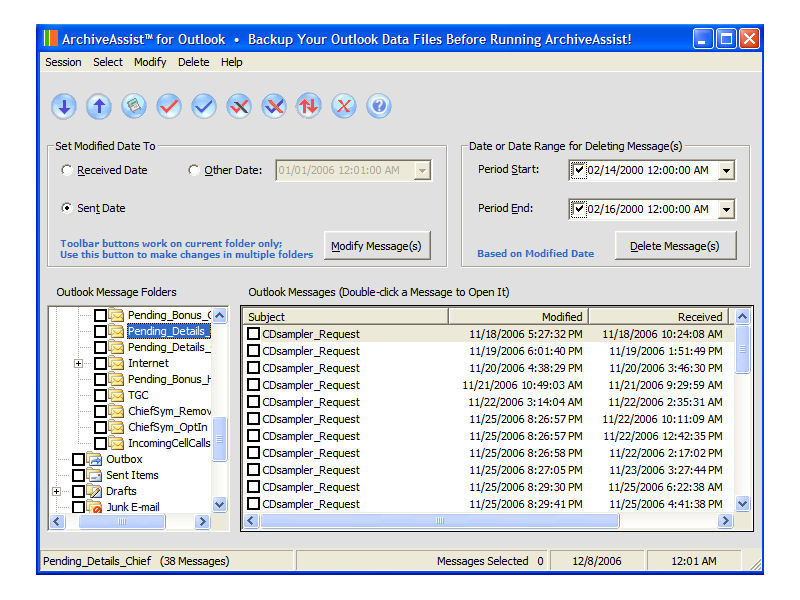This screenshot has width=800, height=600.
Task: Expand the Internet folder node
Action: point(78,363)
